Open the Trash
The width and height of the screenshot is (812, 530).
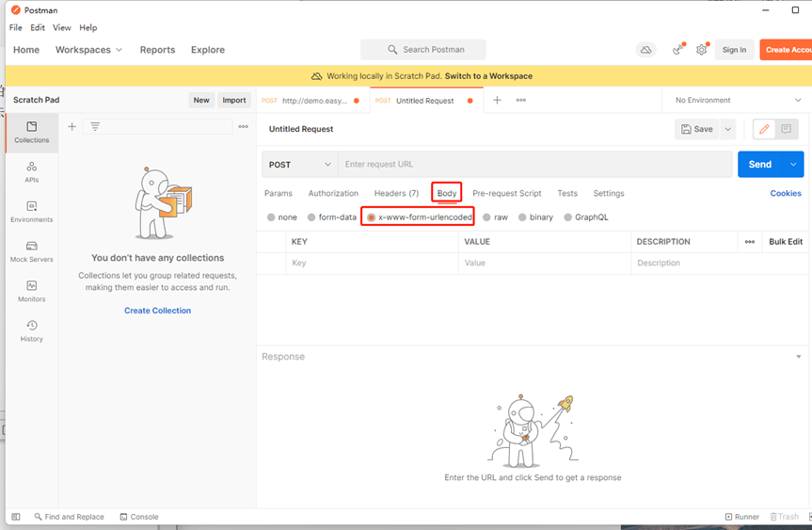[784, 517]
